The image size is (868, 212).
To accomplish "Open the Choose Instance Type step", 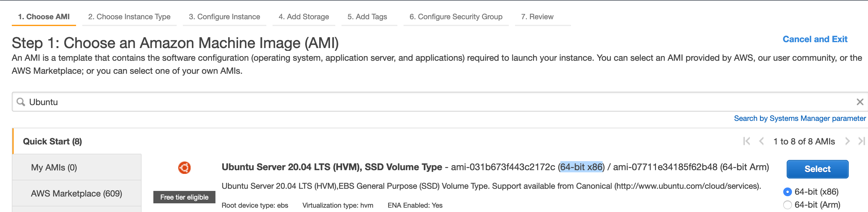I will [x=129, y=17].
